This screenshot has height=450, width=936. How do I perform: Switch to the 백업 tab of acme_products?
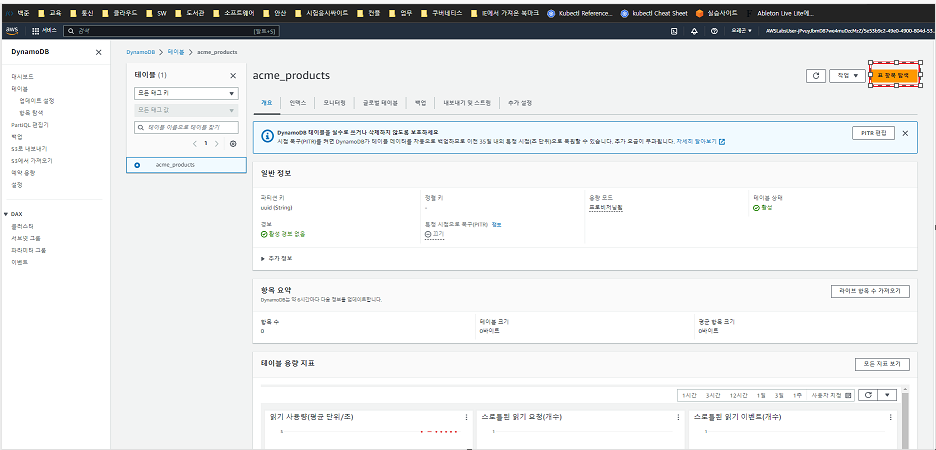pos(420,103)
